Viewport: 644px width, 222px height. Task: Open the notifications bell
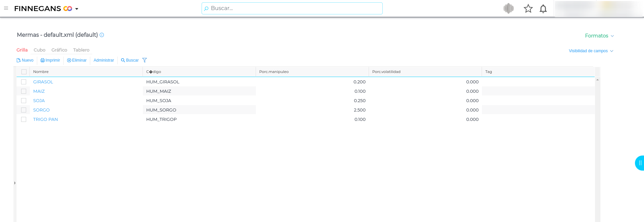click(x=543, y=9)
